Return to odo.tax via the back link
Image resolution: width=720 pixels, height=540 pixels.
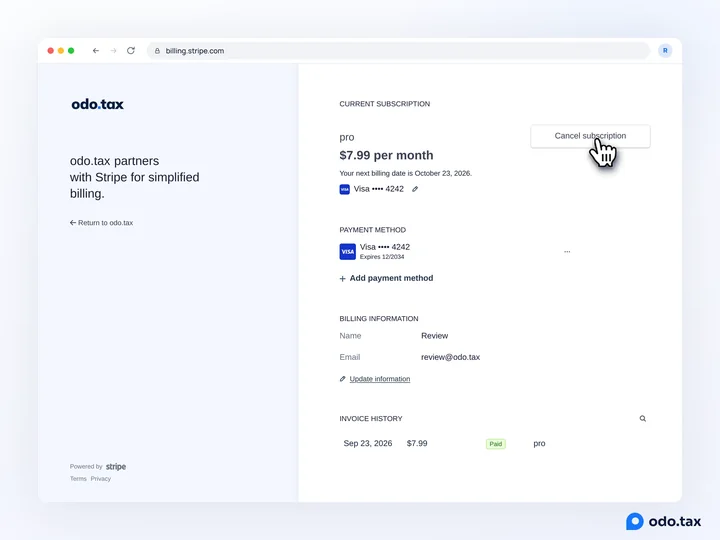[x=101, y=223]
